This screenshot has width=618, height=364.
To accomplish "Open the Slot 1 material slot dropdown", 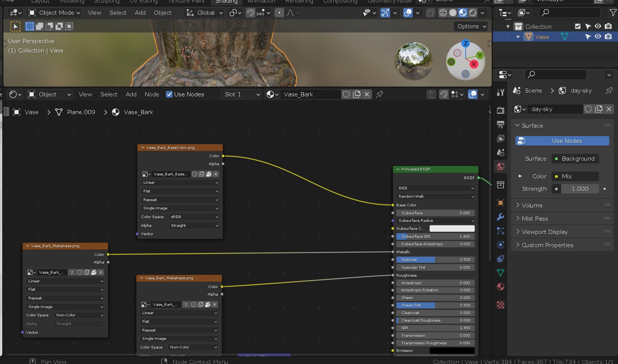I will coord(241,94).
